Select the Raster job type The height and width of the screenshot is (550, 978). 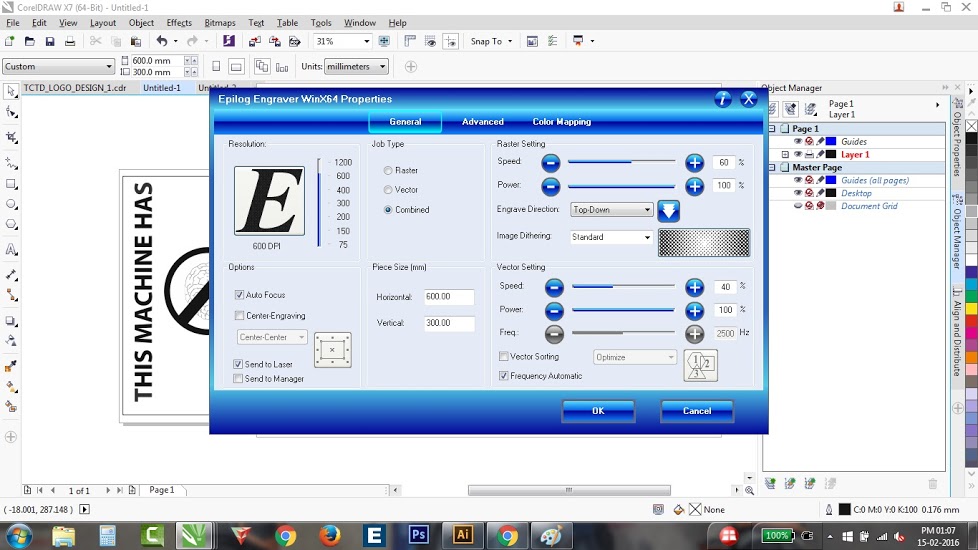[x=388, y=170]
